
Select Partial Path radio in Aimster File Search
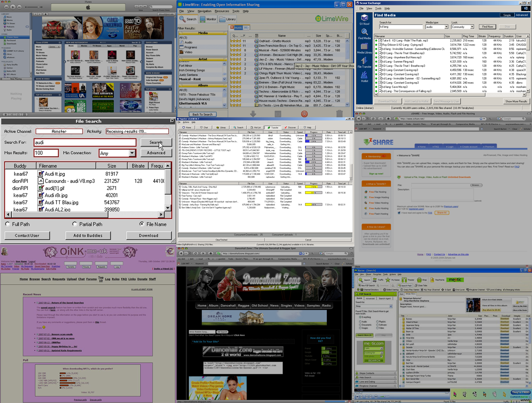75,224
